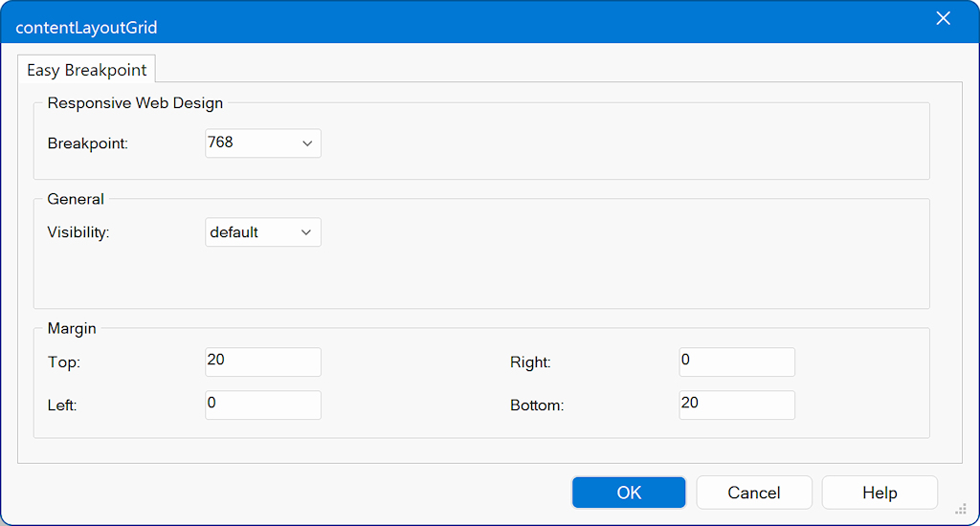The width and height of the screenshot is (980, 526).
Task: Focus the Top margin input field
Action: 263,362
